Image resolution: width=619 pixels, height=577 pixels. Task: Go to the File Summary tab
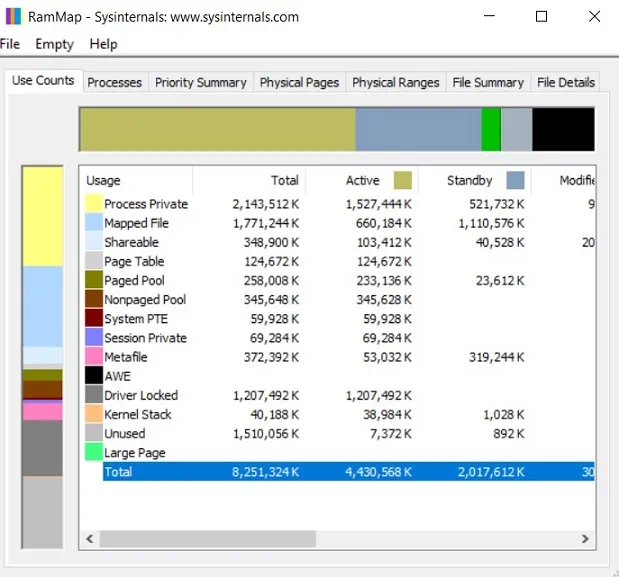click(x=487, y=82)
